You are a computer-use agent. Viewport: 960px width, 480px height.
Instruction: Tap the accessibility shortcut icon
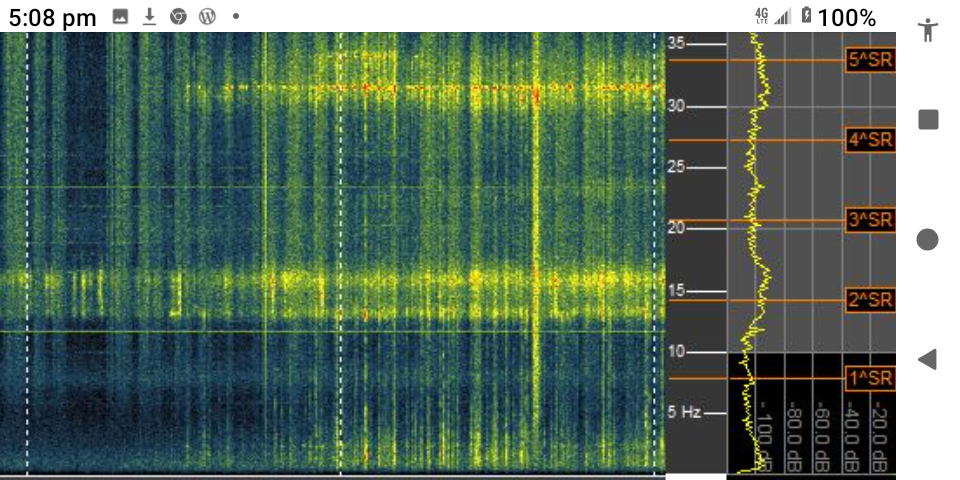pyautogui.click(x=928, y=29)
